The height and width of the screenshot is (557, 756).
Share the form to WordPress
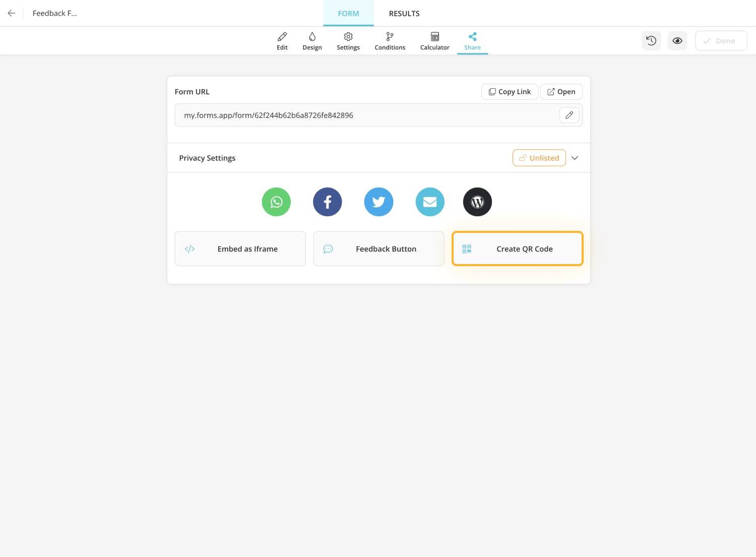(477, 202)
